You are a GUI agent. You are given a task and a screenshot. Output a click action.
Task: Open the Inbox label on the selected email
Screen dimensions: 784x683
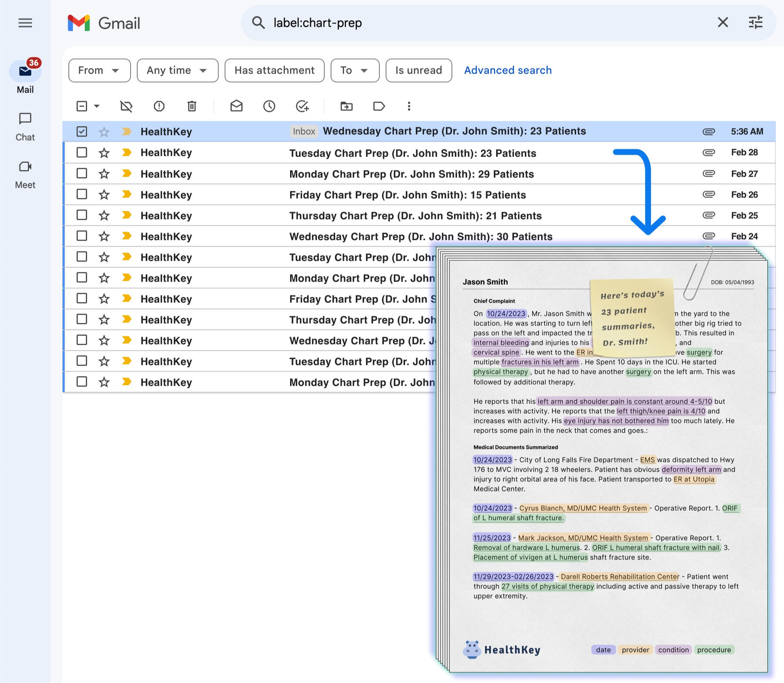point(304,131)
